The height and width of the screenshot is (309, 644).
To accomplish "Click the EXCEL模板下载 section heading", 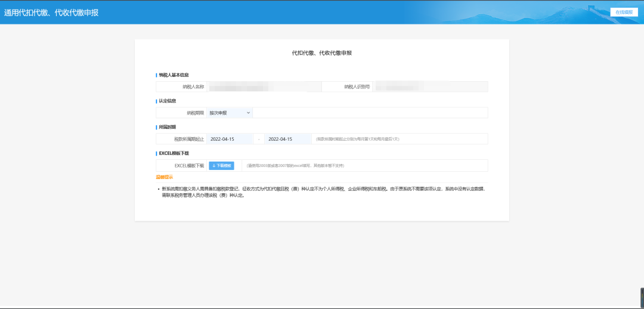I will click(174, 153).
